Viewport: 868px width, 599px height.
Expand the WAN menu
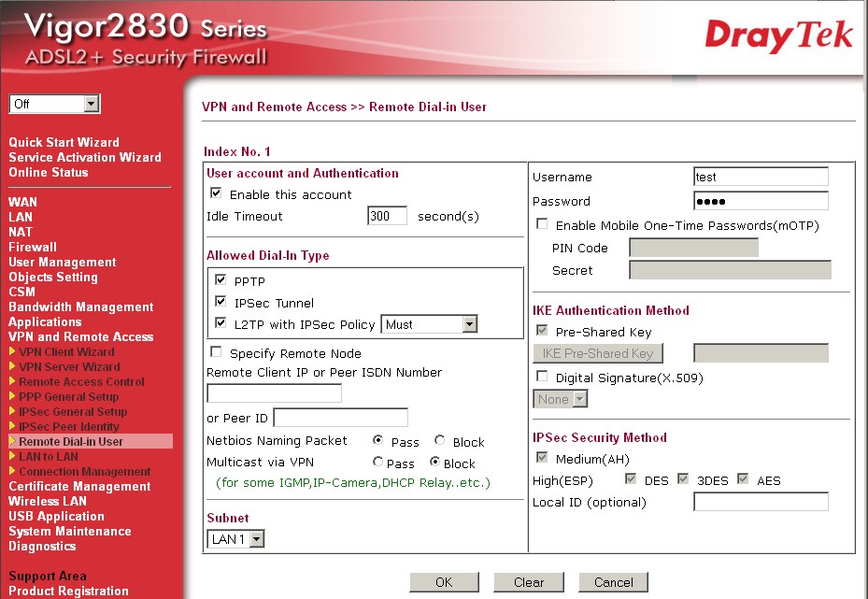click(x=22, y=202)
